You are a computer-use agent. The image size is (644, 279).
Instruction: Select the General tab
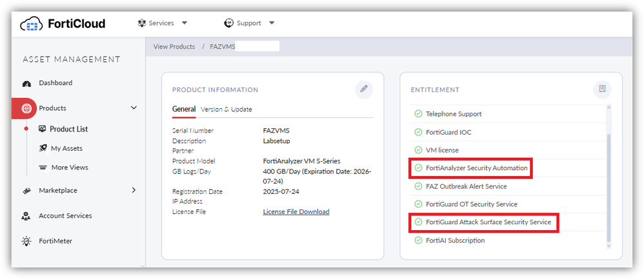pyautogui.click(x=184, y=110)
